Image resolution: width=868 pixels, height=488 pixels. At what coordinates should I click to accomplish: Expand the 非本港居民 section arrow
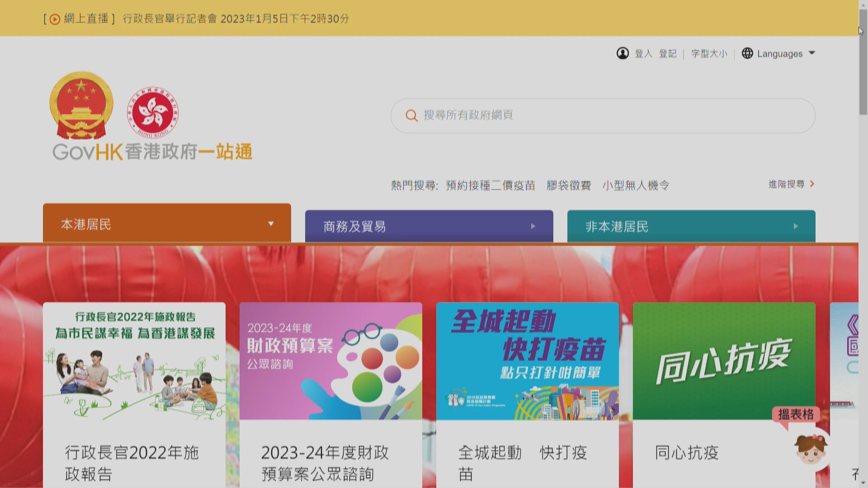(x=796, y=226)
